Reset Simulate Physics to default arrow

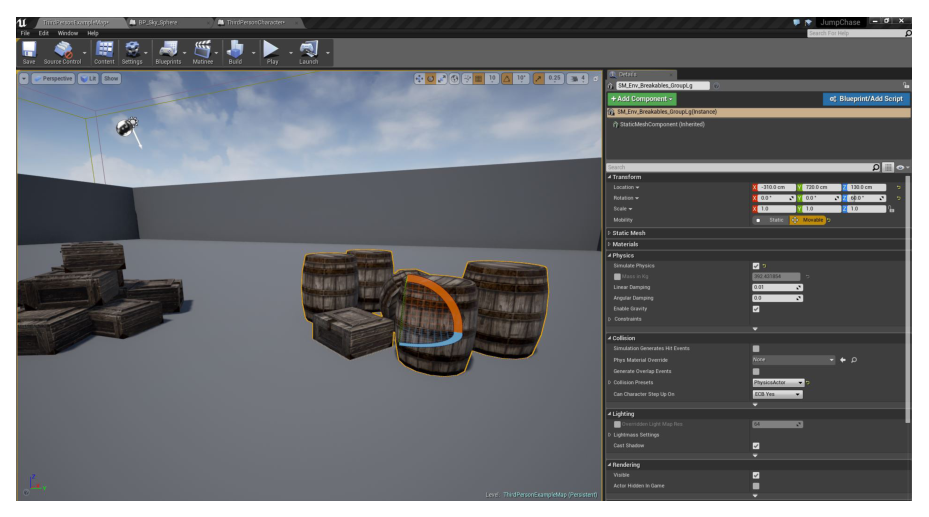point(764,266)
